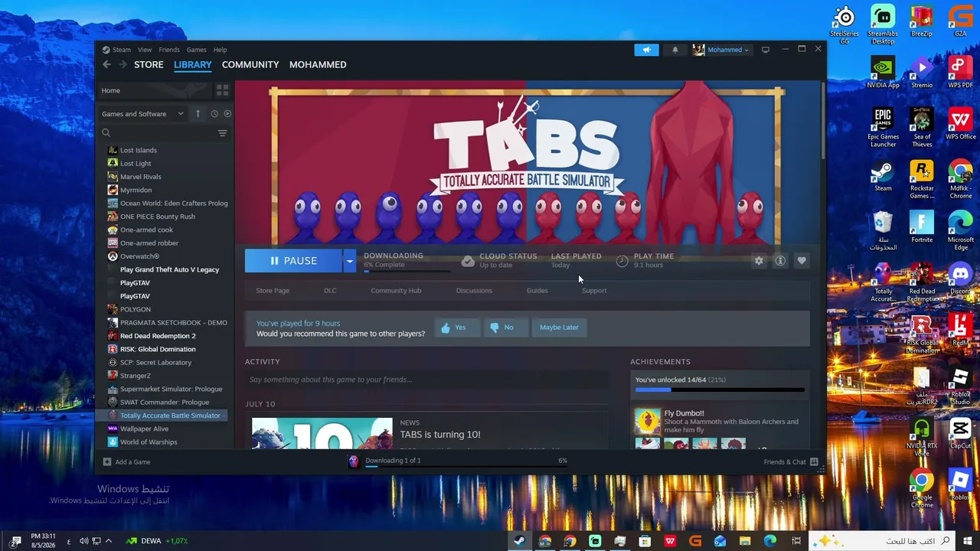The image size is (980, 551).
Task: Add TABS to favorites with the heart
Action: 802,261
